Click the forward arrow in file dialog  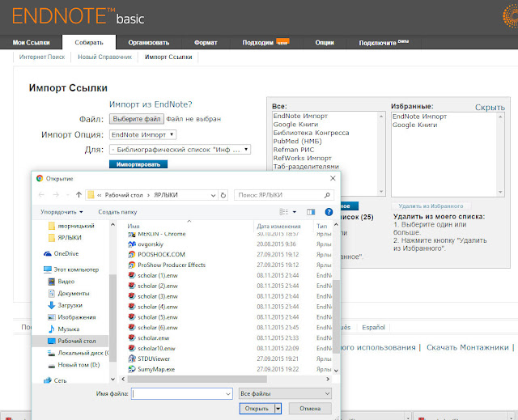click(56, 195)
